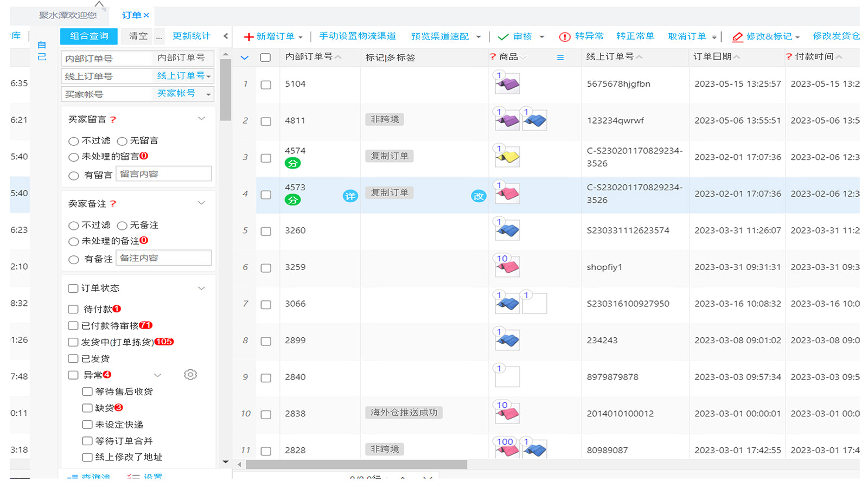Collapse the left filter panel arrow
Screen dimensions: 868x488
(x=226, y=36)
